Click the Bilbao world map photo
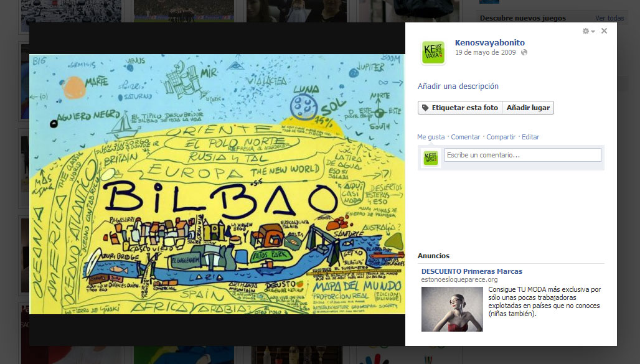Image resolution: width=640 pixels, height=364 pixels. [217, 184]
